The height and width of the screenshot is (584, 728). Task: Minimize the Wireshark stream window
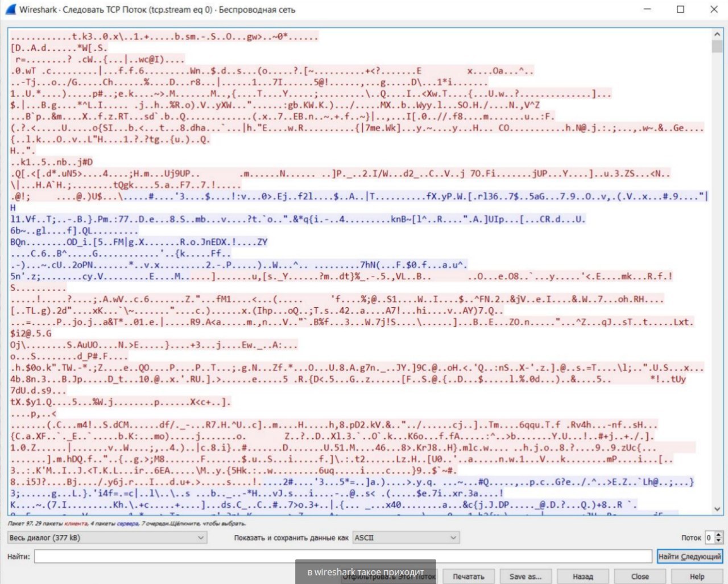[647, 9]
